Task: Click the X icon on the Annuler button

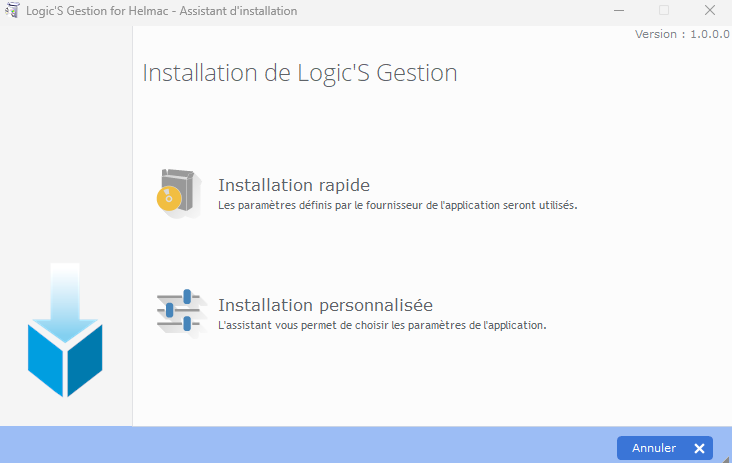Action: tap(699, 448)
